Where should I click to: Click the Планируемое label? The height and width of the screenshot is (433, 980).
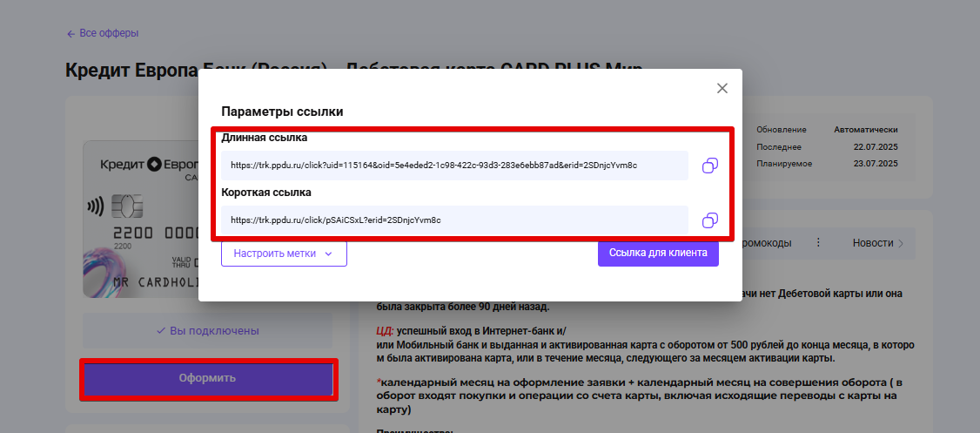click(784, 164)
